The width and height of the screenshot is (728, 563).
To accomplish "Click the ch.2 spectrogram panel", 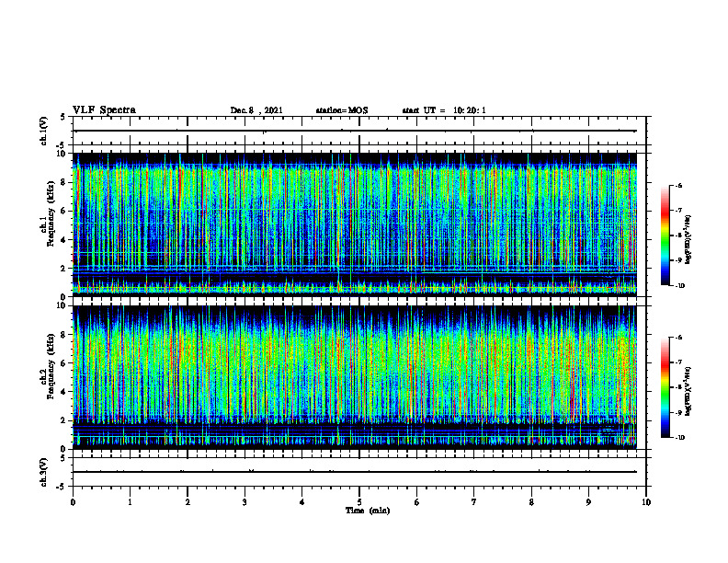I will tap(355, 377).
